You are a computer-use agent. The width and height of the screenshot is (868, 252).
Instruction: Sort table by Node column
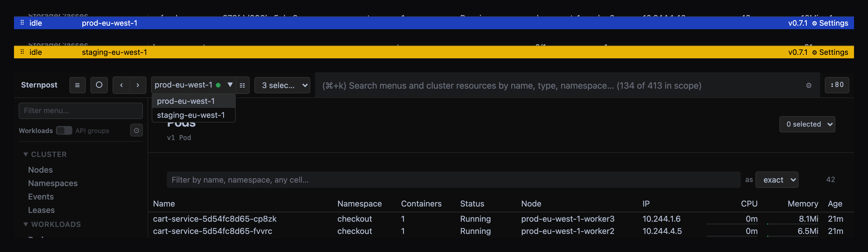(x=531, y=204)
